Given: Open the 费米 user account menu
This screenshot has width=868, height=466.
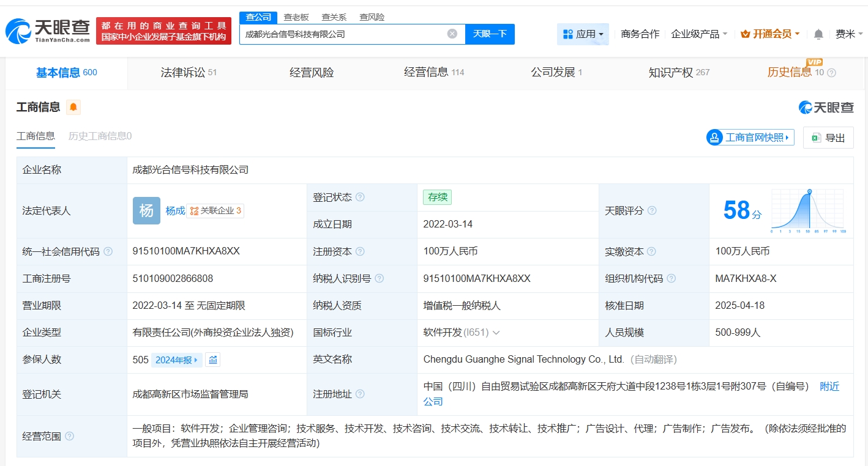Looking at the screenshot, I should [x=848, y=34].
